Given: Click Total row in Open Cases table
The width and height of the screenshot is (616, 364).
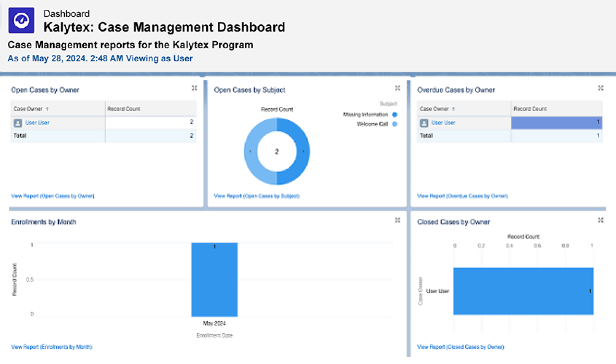Looking at the screenshot, I should [103, 135].
